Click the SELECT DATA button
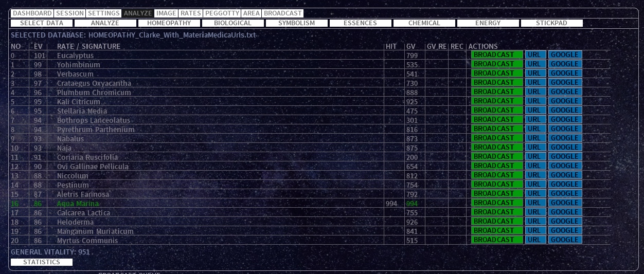 coord(42,23)
